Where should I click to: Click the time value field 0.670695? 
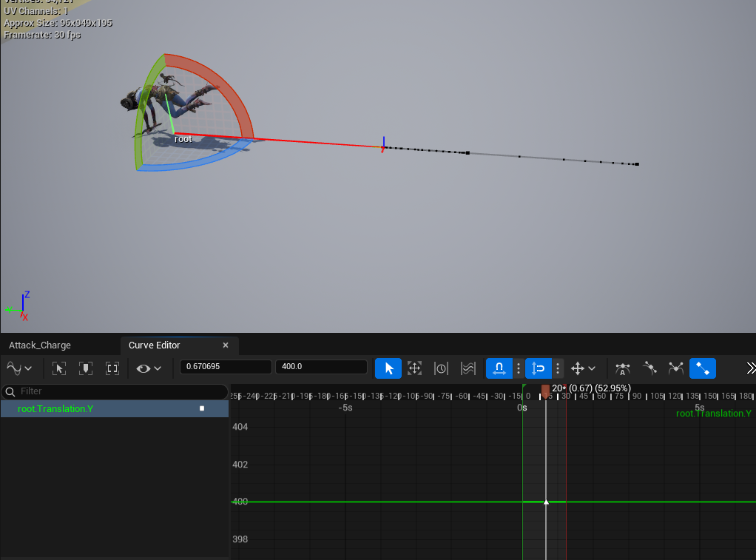point(226,367)
